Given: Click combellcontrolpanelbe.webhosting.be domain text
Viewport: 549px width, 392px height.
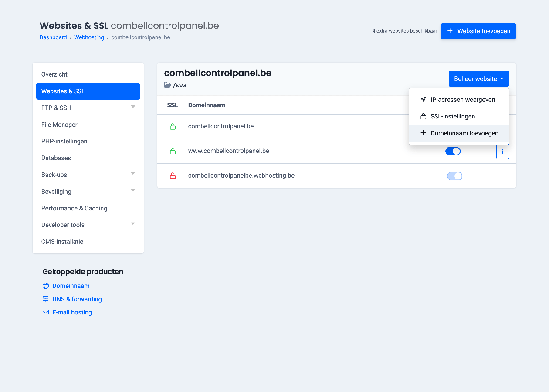Looking at the screenshot, I should pos(241,176).
